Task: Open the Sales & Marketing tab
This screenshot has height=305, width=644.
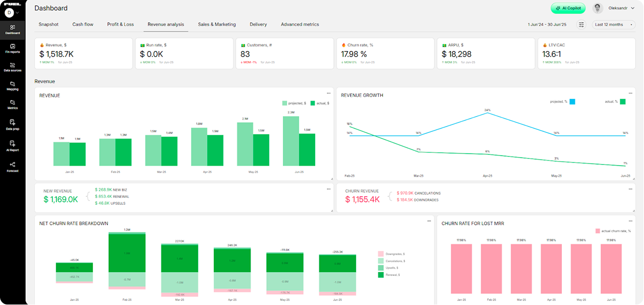Action: (x=216, y=24)
